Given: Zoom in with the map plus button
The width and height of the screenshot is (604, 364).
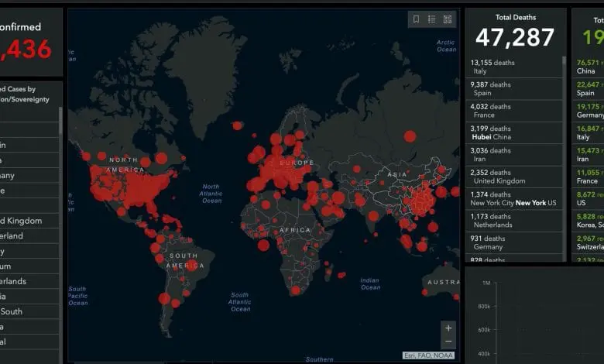Looking at the screenshot, I should pos(448,328).
